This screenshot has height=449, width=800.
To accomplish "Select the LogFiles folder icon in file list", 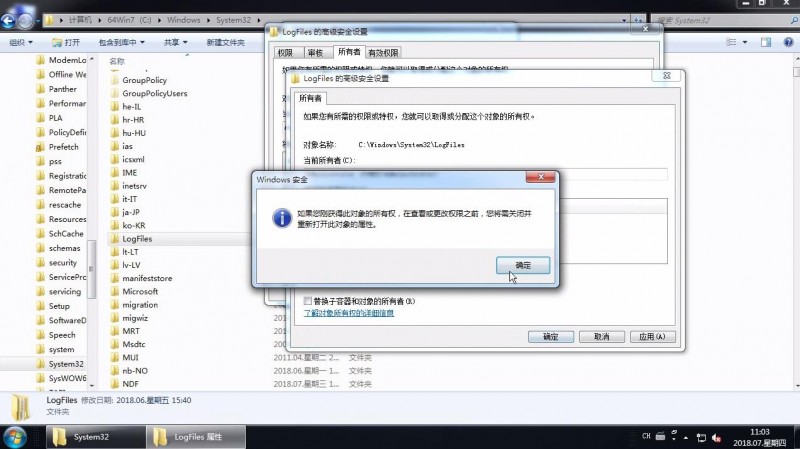I will [x=115, y=239].
